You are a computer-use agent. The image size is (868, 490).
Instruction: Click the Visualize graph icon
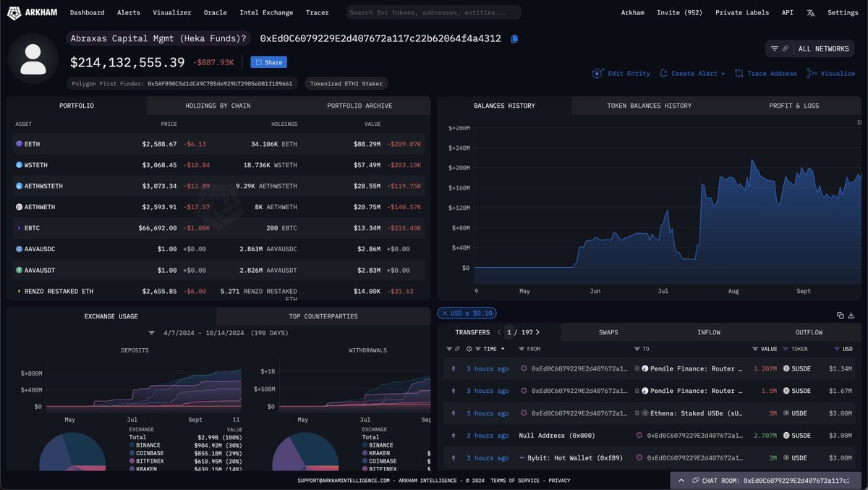(812, 73)
